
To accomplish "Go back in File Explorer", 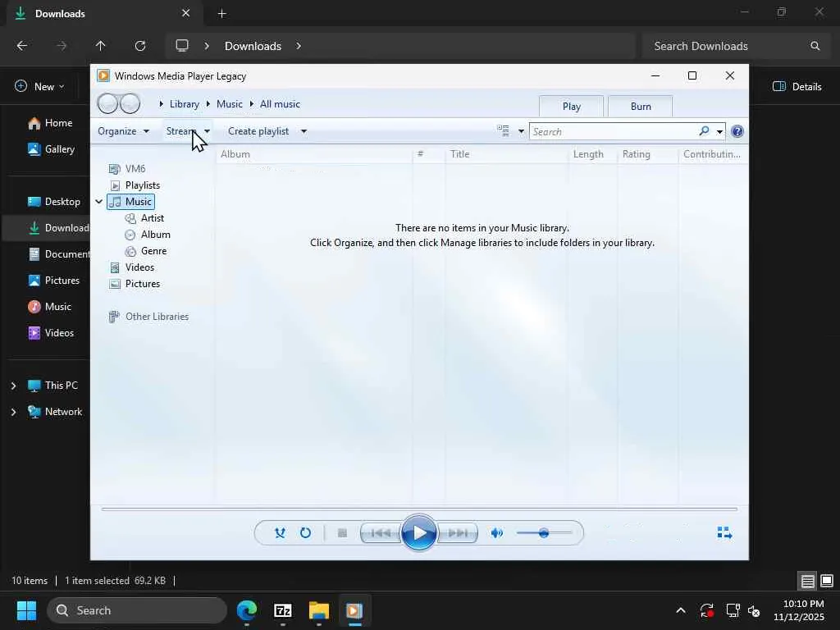I will [22, 46].
